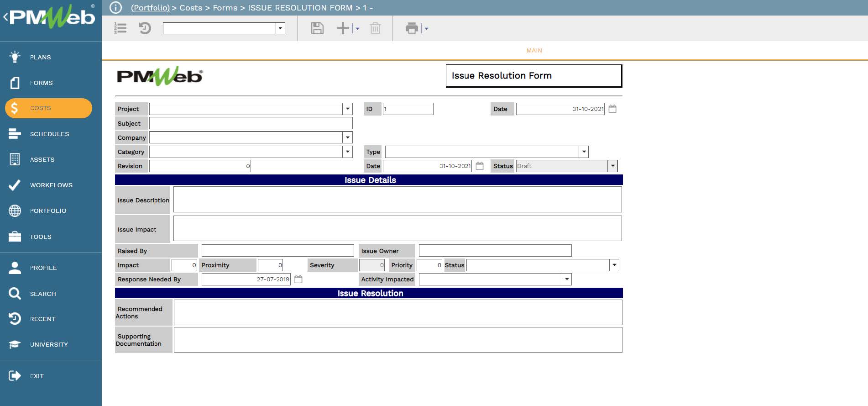Viewport: 868px width, 406px height.
Task: Switch to the MAIN tab
Action: click(534, 51)
